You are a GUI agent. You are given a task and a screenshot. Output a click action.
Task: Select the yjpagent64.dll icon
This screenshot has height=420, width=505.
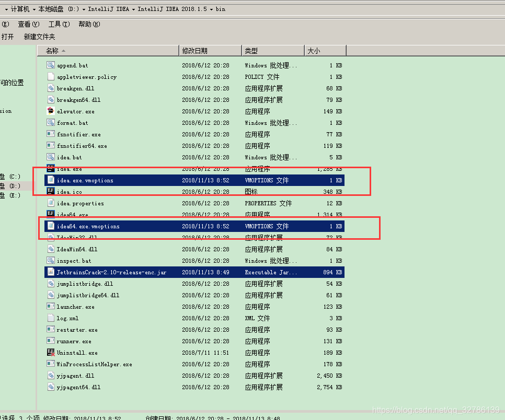(51, 387)
